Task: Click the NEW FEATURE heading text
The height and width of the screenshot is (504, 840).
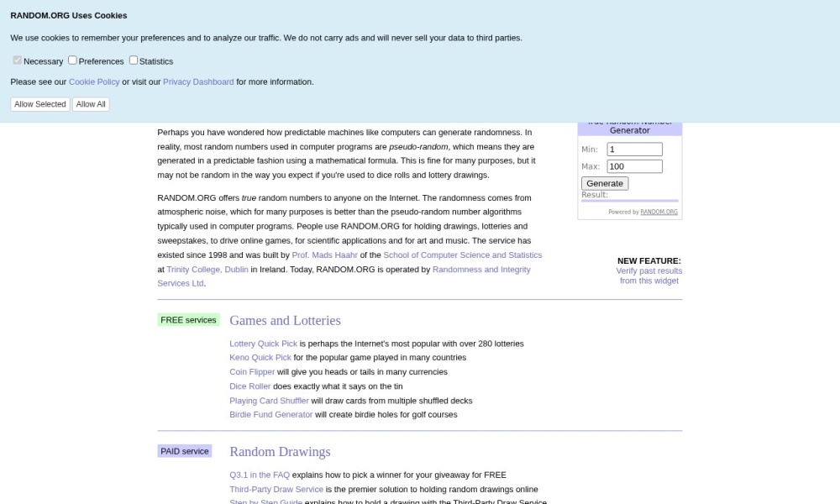Action: point(649,261)
